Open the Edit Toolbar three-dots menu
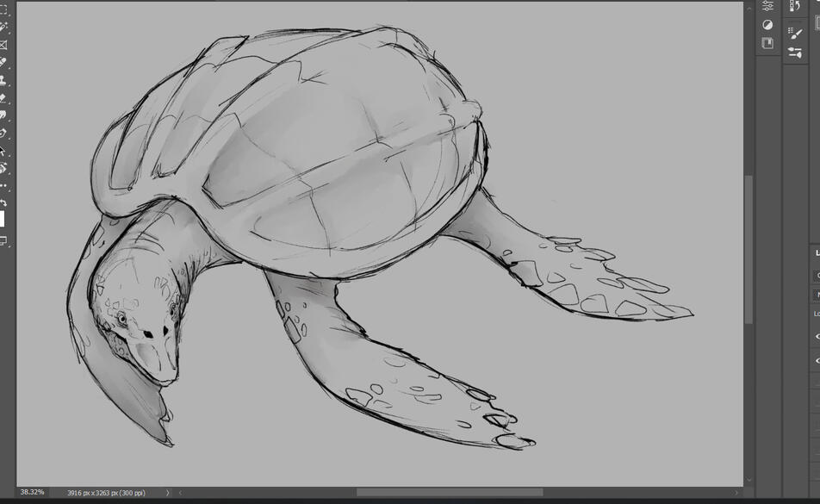The image size is (820, 504). [x=3, y=185]
